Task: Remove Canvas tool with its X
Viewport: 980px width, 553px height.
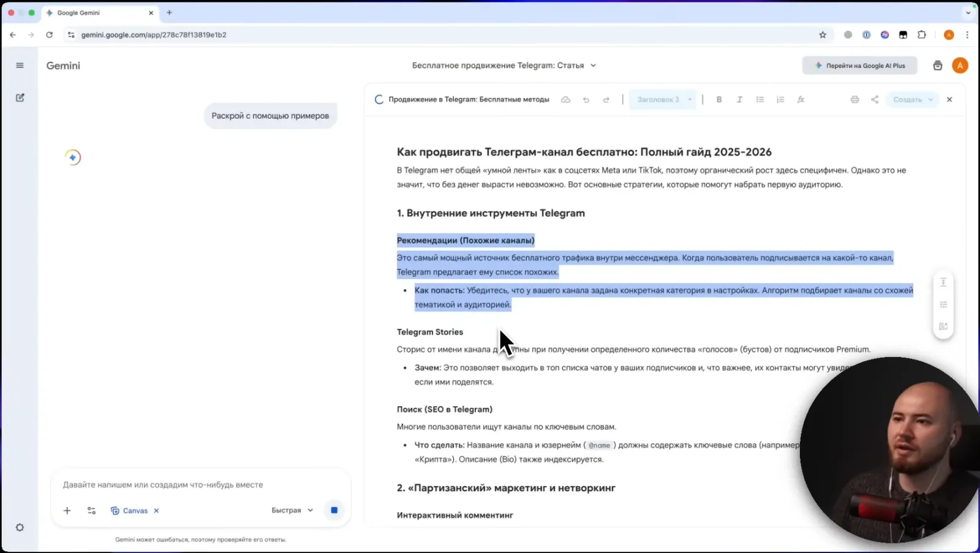Action: click(156, 511)
